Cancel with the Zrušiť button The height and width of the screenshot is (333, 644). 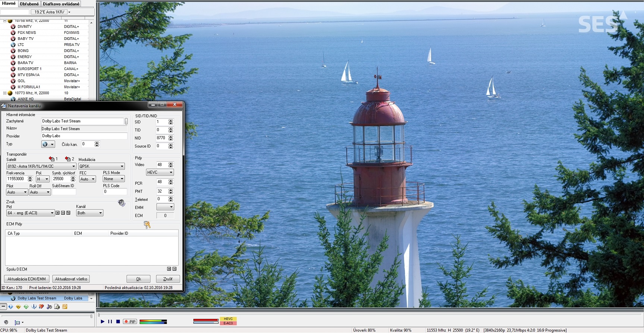point(168,279)
